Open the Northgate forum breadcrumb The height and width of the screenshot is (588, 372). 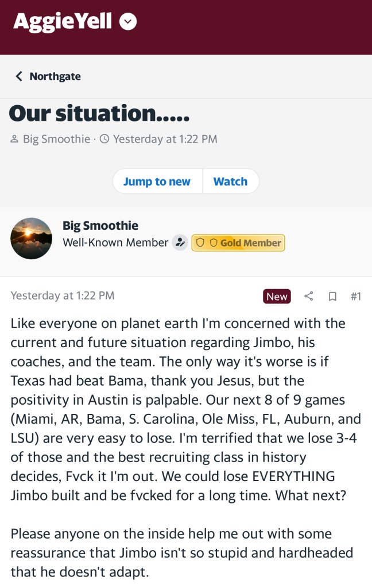coord(55,76)
